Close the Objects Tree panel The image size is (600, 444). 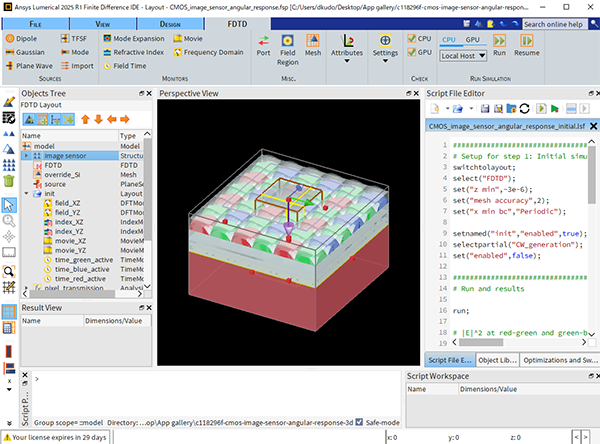click(x=149, y=93)
